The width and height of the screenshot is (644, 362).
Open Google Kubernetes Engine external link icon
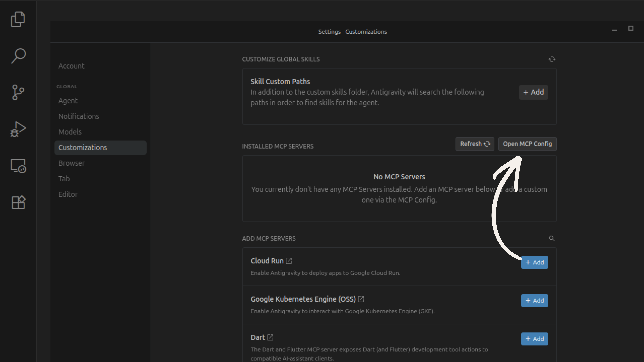[361, 299]
